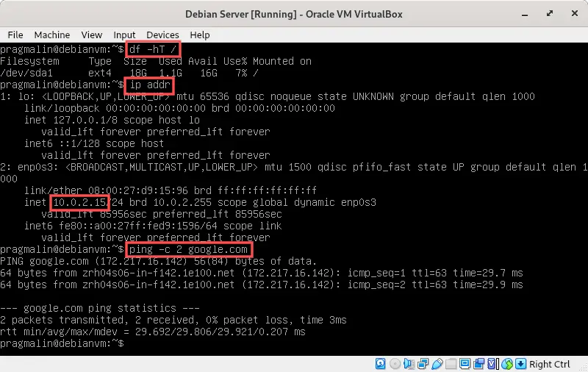Screen dimensions: 588x372
Task: Click the 'PING google.com (172.217.16.142)' line
Action: 159,261
